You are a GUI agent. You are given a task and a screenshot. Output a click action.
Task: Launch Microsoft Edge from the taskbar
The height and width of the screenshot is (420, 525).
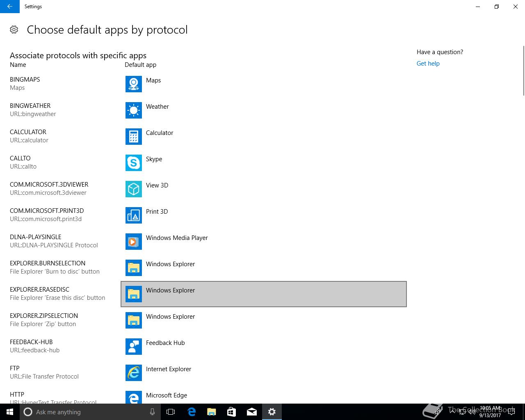point(191,412)
